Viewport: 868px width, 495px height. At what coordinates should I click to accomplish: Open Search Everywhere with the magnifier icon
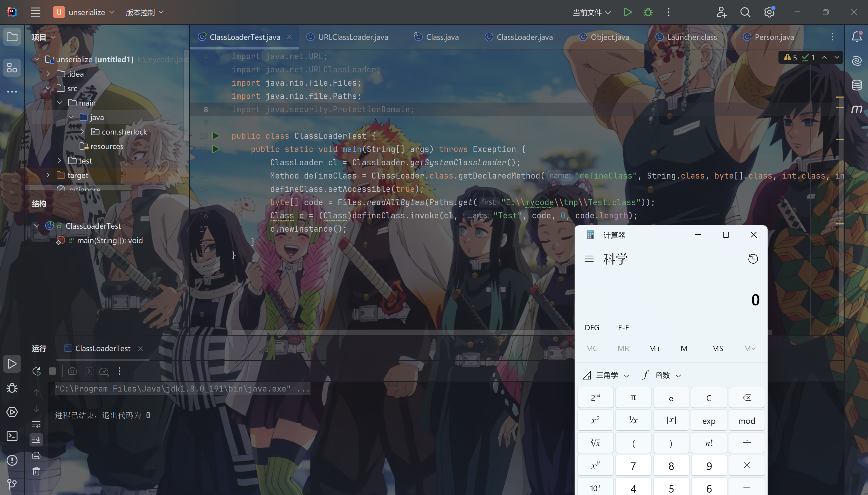pyautogui.click(x=745, y=12)
